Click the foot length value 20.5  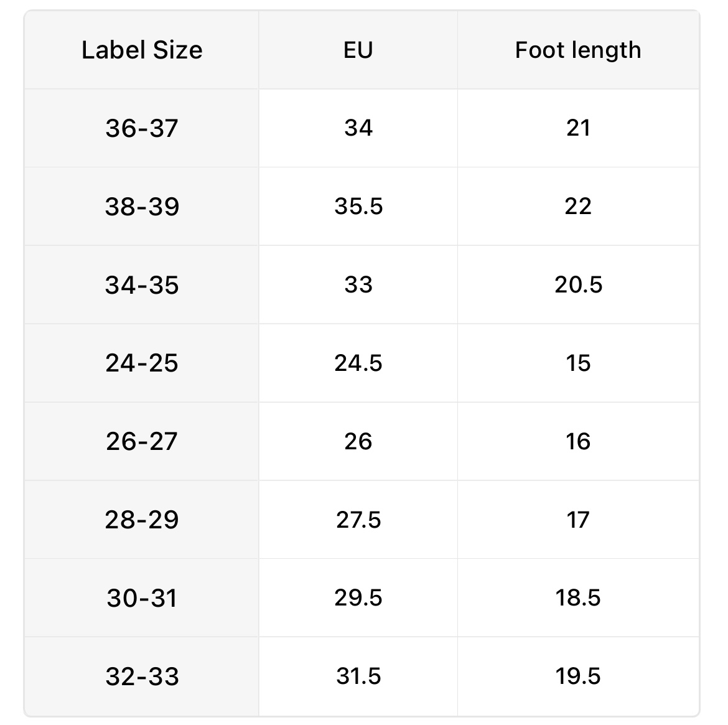click(578, 285)
